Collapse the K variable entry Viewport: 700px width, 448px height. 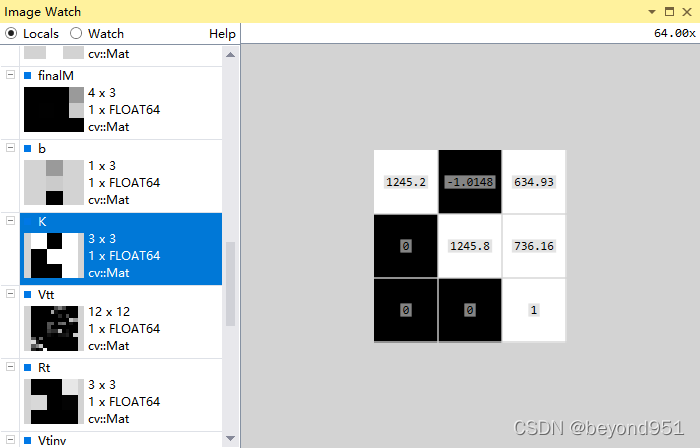pyautogui.click(x=10, y=220)
